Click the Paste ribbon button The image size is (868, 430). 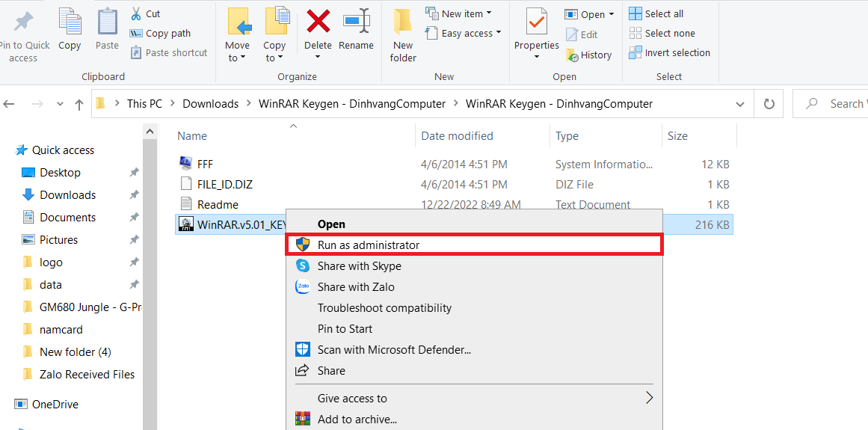[x=107, y=30]
